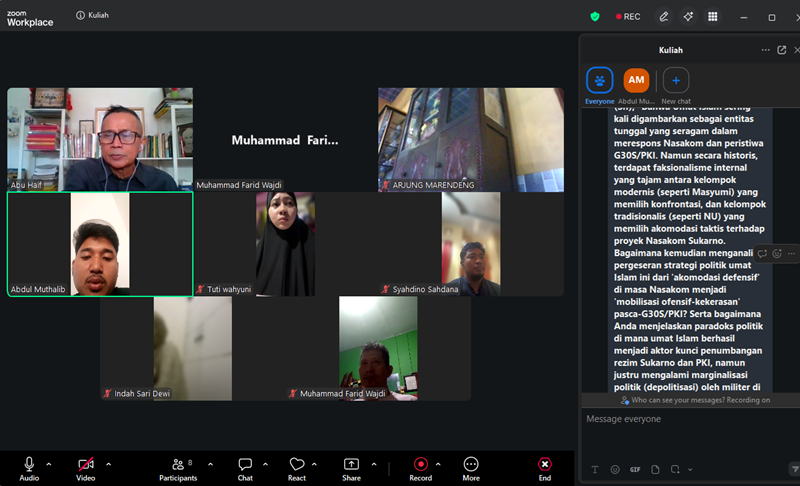Viewport: 800px width, 486px height.
Task: Expand the chat options caret
Action: pos(266,464)
